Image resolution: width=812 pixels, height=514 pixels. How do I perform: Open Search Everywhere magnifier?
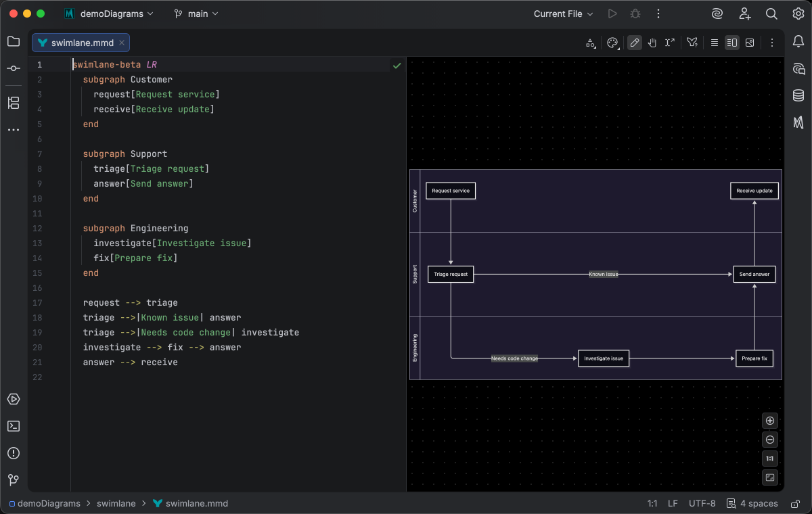(771, 14)
